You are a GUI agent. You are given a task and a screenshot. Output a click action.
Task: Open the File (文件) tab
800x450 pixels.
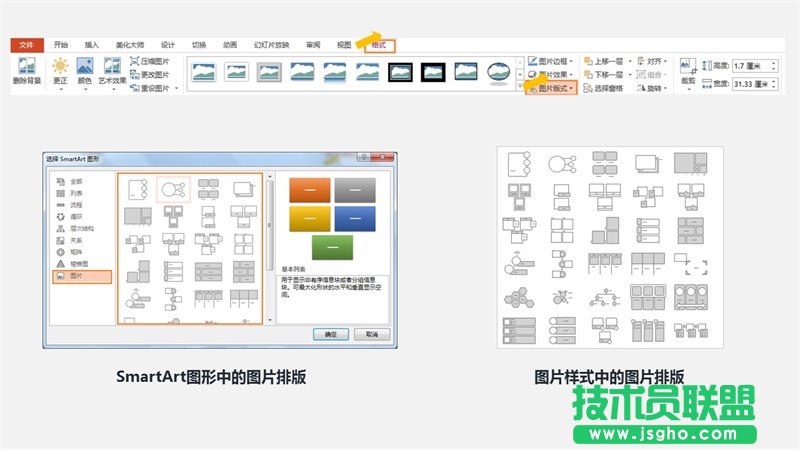point(27,45)
